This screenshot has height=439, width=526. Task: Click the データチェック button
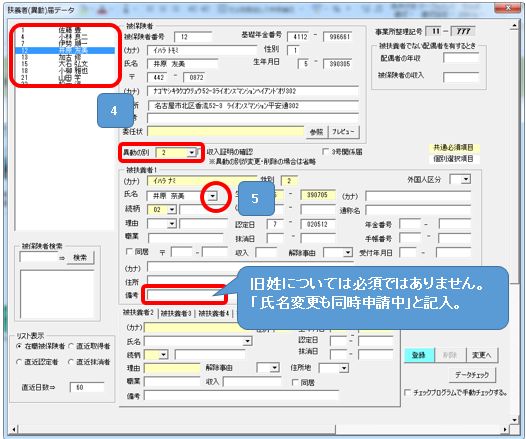coord(472,375)
